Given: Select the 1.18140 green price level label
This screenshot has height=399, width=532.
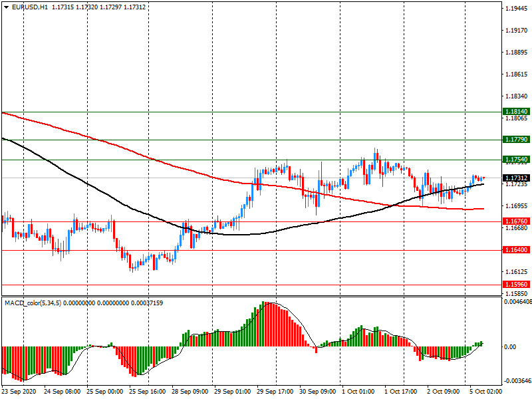Looking at the screenshot, I should tap(516, 112).
